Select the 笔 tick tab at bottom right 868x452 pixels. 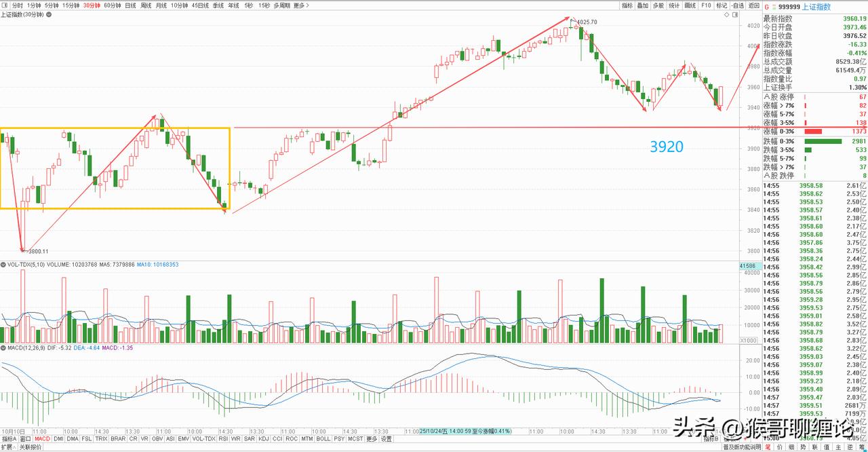coord(768,447)
